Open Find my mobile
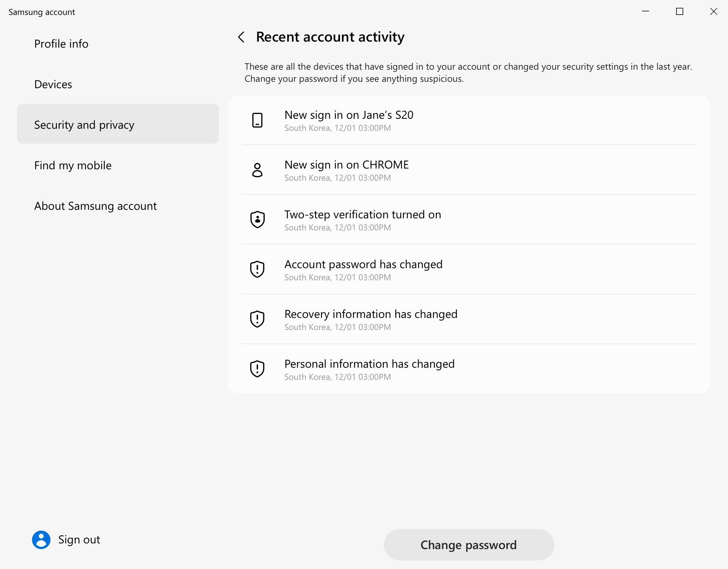Screen dimensions: 728x569 coord(73,165)
